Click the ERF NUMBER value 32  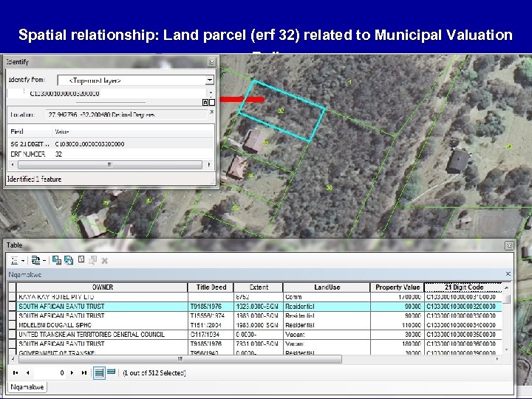(58, 154)
